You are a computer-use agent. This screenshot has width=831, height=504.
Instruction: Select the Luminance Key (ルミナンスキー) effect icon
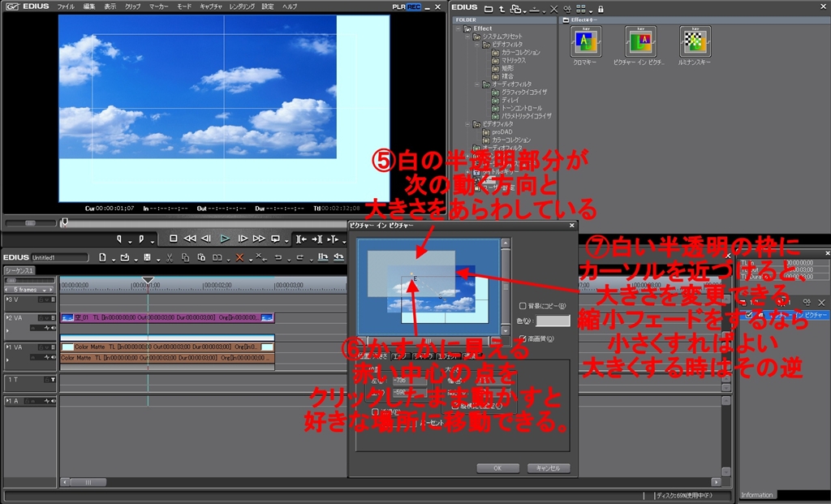[x=695, y=41]
